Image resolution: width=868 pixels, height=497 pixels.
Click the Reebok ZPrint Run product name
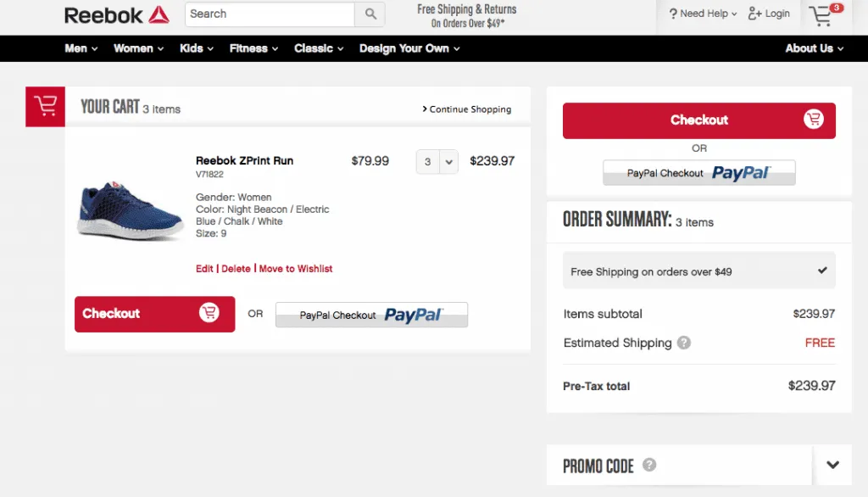point(244,160)
